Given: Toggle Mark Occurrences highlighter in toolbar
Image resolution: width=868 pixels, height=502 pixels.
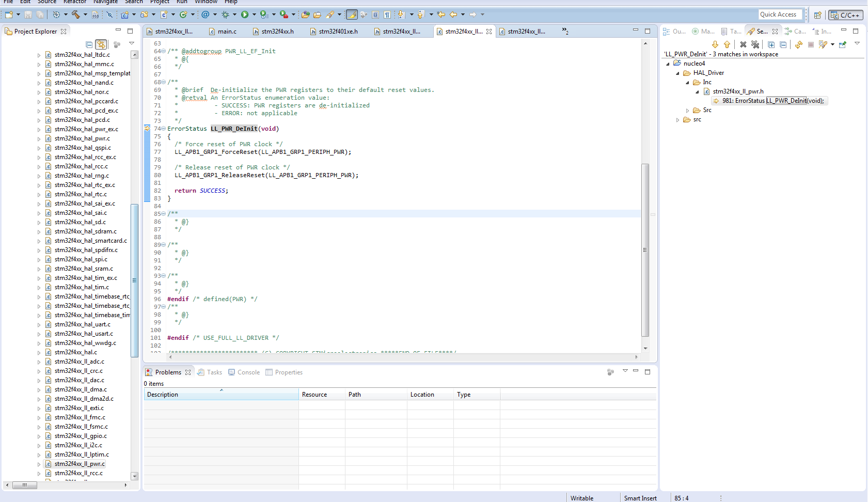Looking at the screenshot, I should pos(351,14).
